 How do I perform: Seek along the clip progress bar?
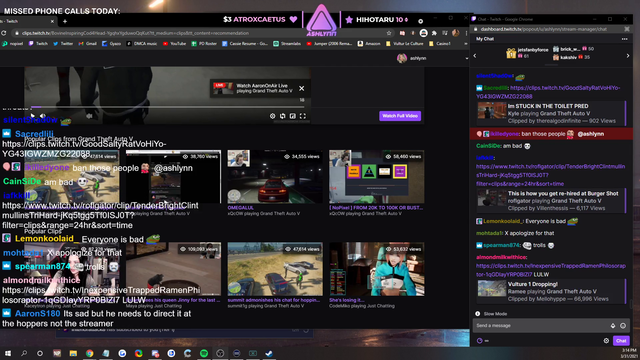(x=167, y=107)
